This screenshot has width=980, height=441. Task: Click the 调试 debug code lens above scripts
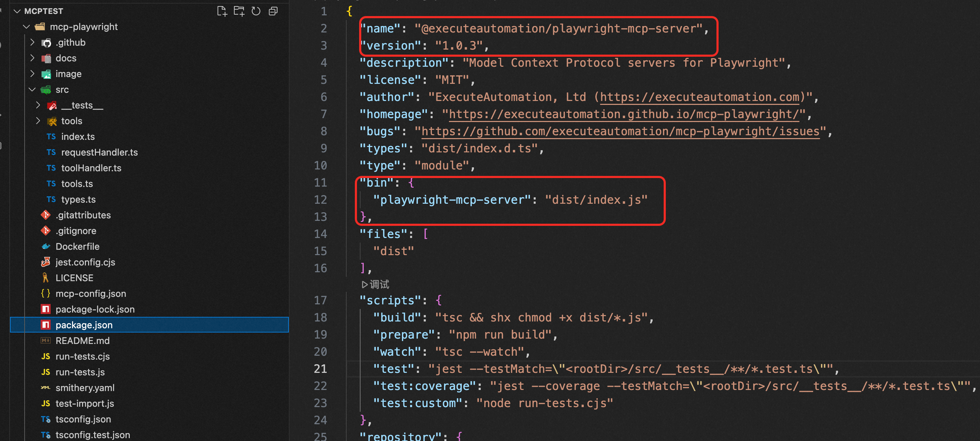(376, 284)
